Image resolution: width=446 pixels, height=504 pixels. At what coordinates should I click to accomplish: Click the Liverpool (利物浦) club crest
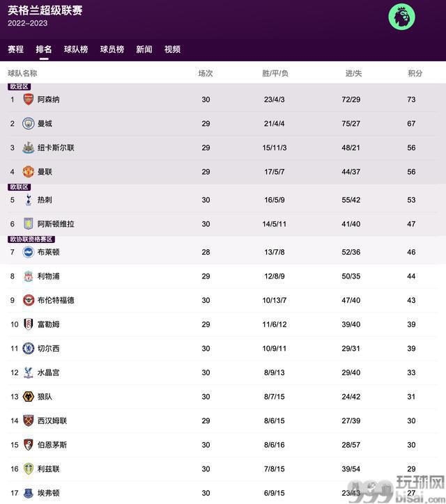(29, 276)
